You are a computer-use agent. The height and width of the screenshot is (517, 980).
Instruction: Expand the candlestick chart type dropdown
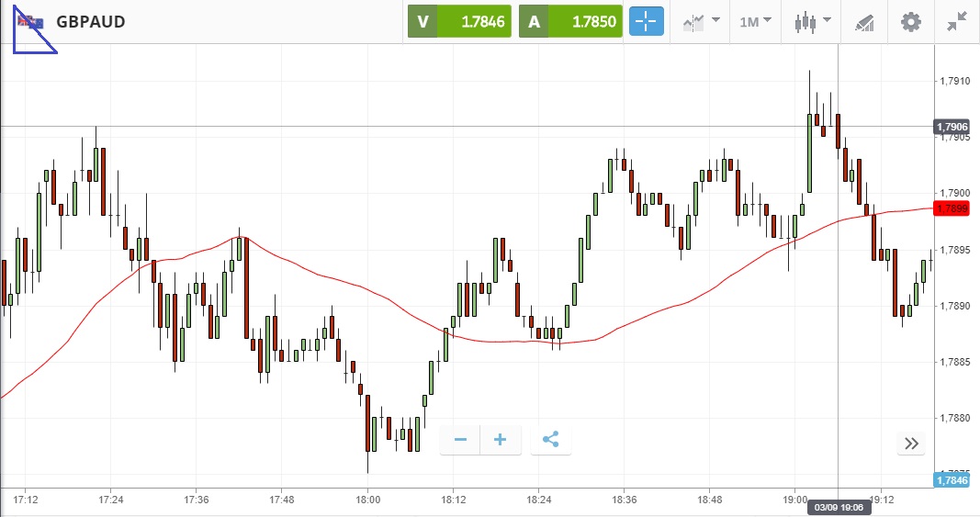pyautogui.click(x=812, y=22)
